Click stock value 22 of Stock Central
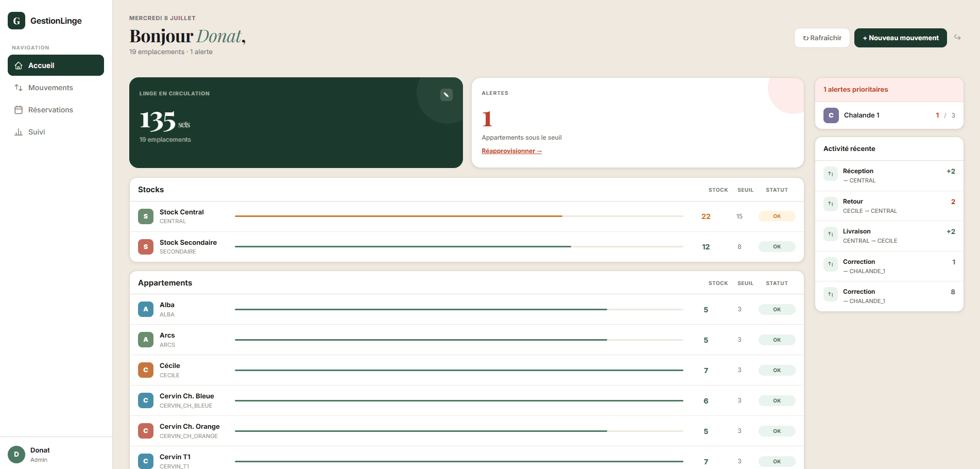 (706, 216)
